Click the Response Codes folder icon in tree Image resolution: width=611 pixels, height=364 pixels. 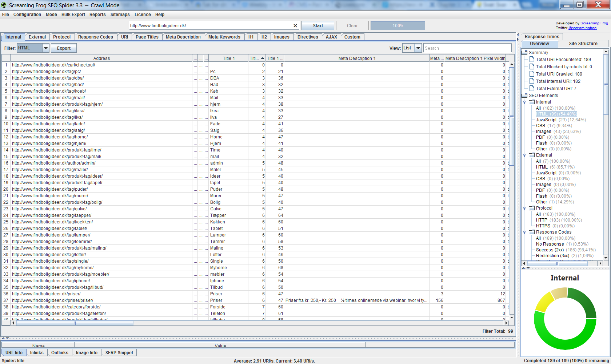point(532,232)
